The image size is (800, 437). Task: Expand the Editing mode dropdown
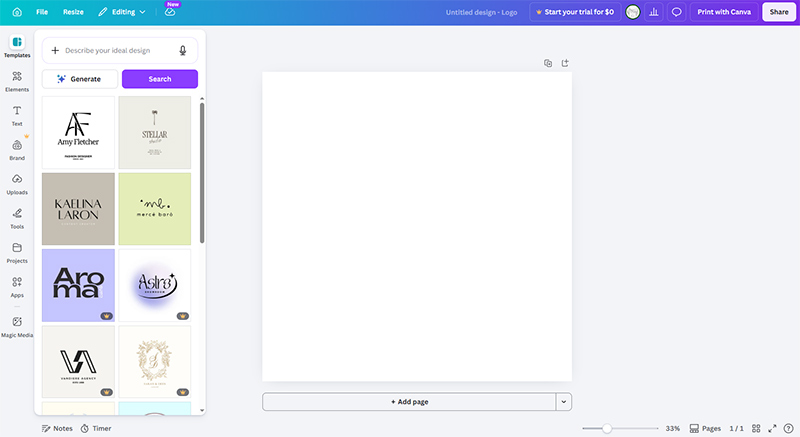coord(121,12)
